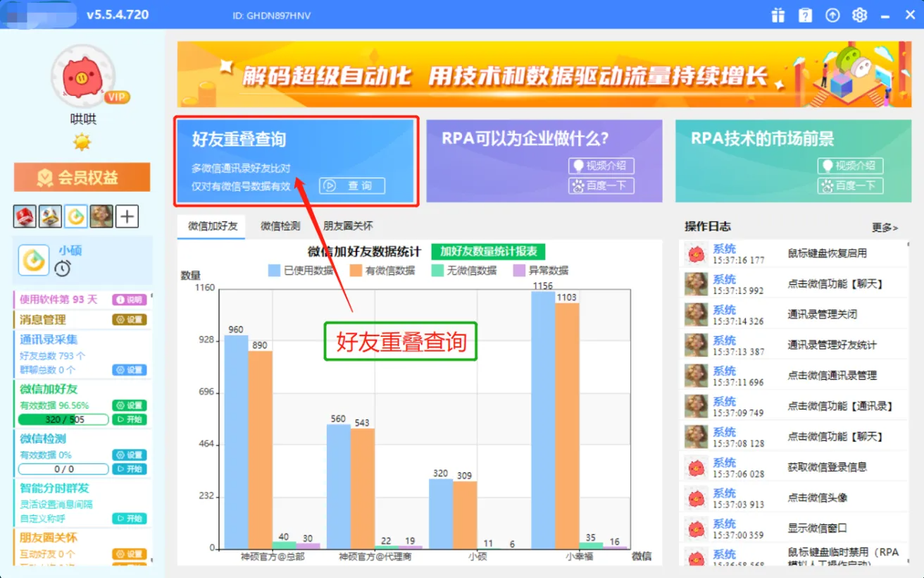The height and width of the screenshot is (578, 924).
Task: Select the portrait photo account avatar
Action: click(x=101, y=216)
